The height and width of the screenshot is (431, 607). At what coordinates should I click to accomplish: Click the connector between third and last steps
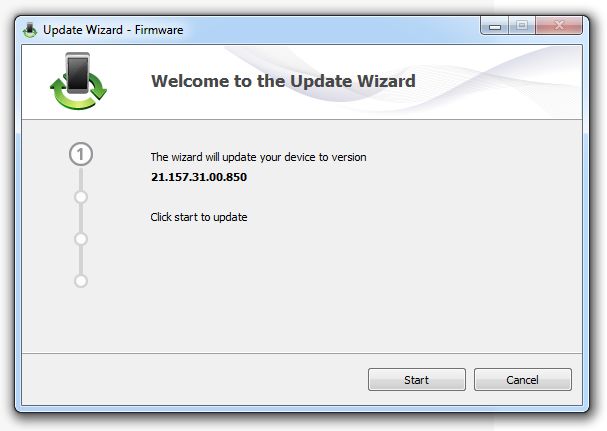click(81, 260)
